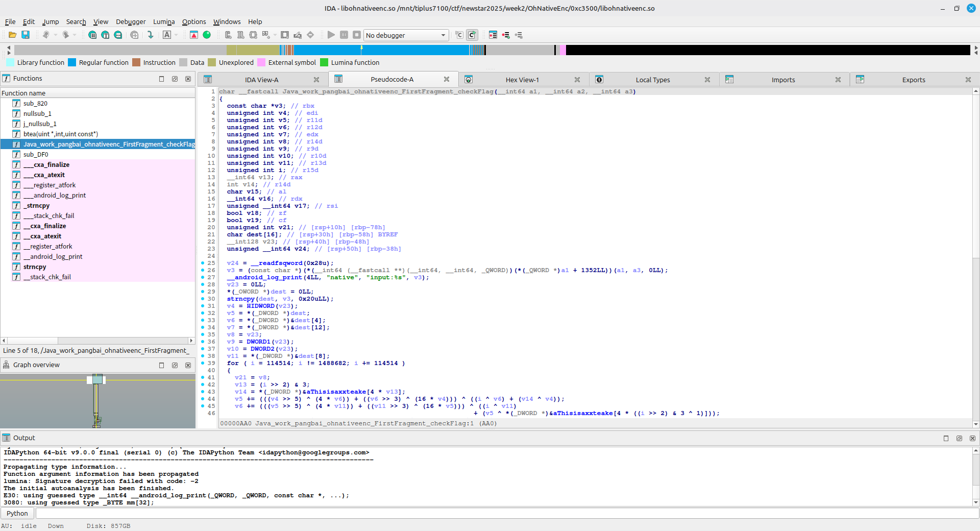Switch to the Hex View-1 tab
980x531 pixels.
pos(522,80)
